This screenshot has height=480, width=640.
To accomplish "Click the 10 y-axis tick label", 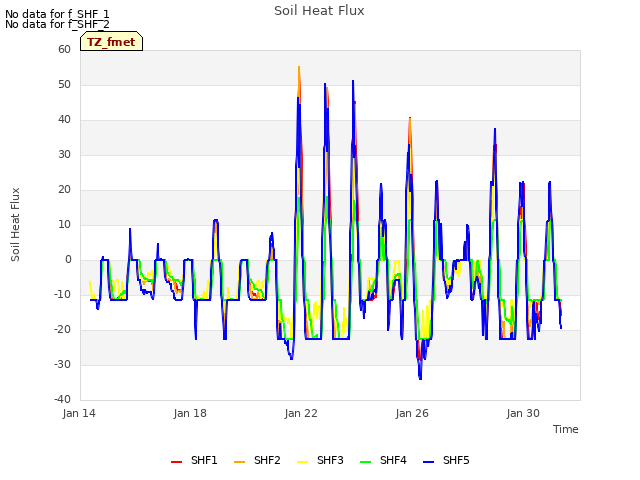I will point(64,224).
